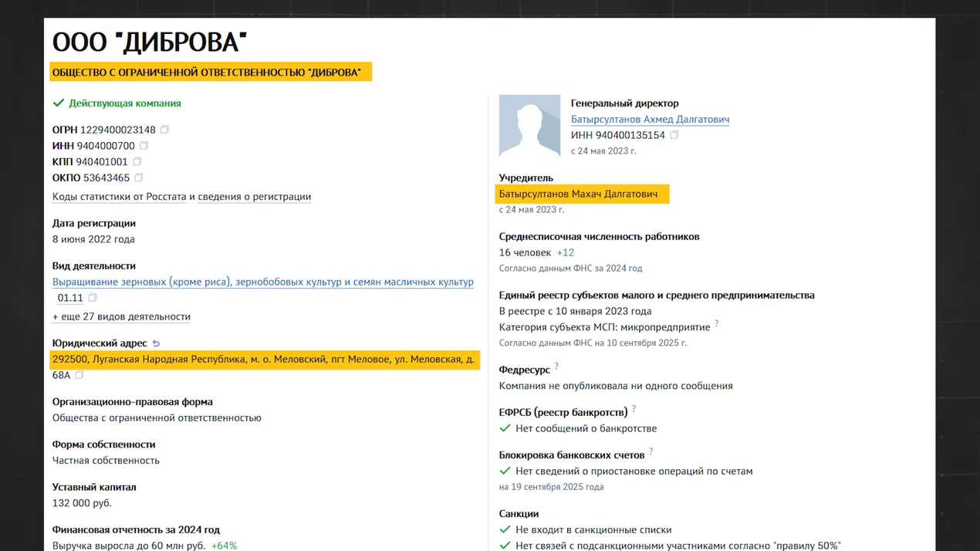Select ФНС на 10 сентября 2025 г. note
The width and height of the screenshot is (980, 551).
pyautogui.click(x=593, y=343)
